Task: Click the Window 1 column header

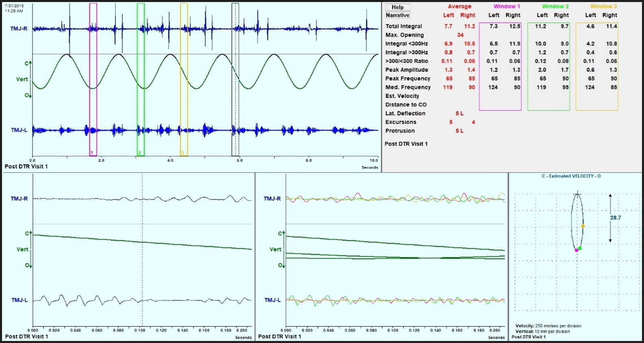Action: pyautogui.click(x=507, y=7)
